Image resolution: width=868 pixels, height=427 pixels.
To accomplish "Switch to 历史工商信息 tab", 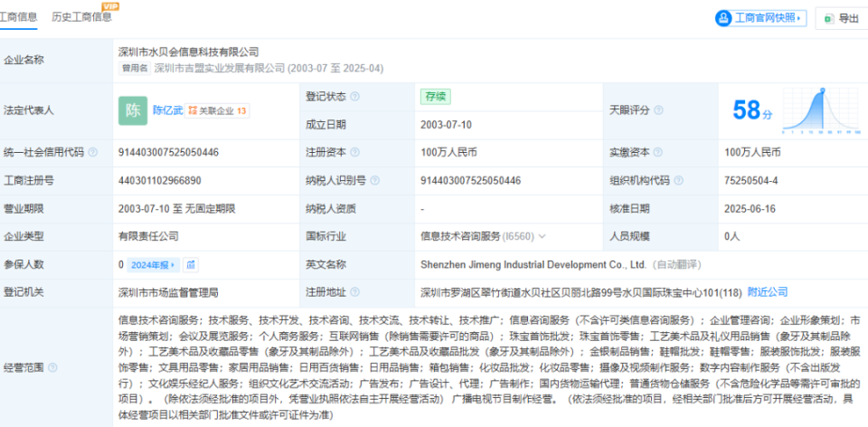I will 81,17.
